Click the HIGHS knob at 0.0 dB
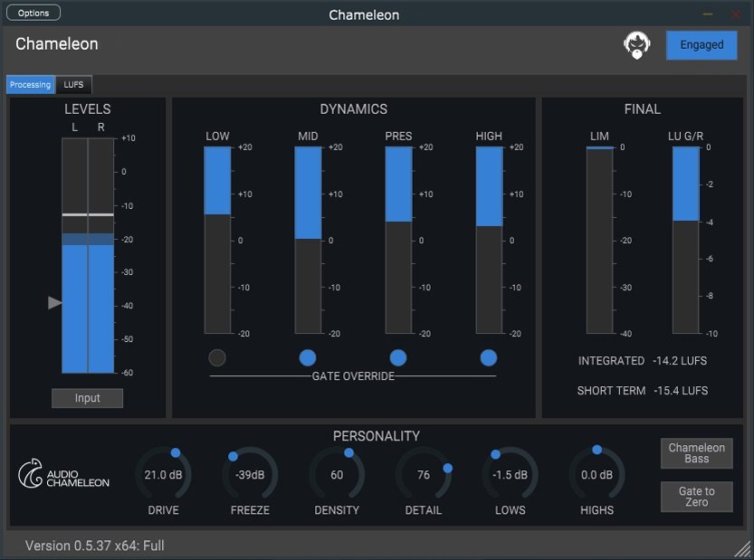The height and width of the screenshot is (560, 754). (x=597, y=474)
